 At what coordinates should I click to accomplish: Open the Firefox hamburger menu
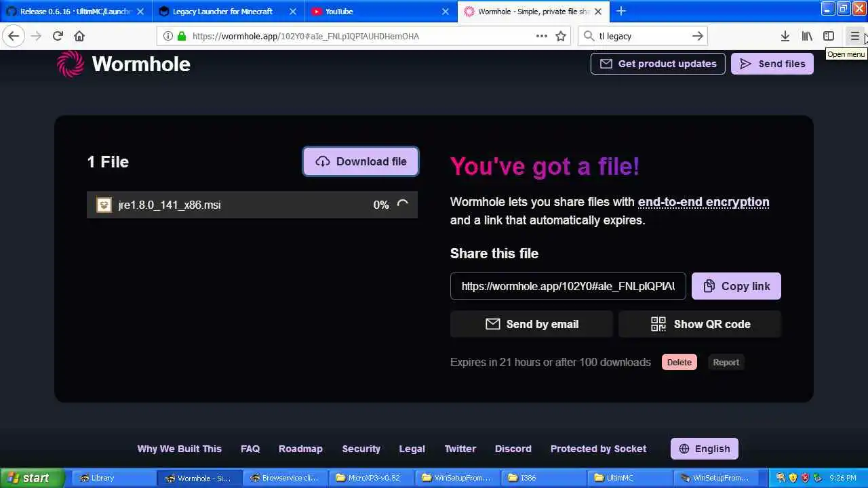[x=855, y=36]
